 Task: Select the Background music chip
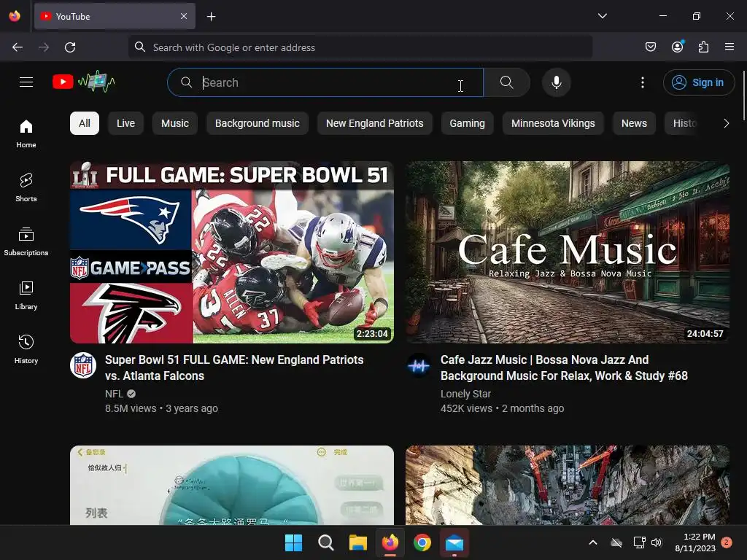pyautogui.click(x=258, y=123)
